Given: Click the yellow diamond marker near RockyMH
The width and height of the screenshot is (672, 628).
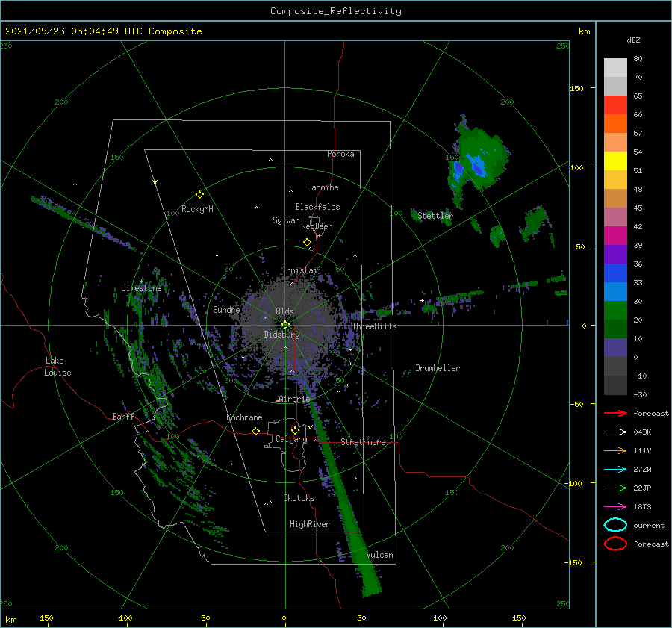Looking at the screenshot, I should point(199,195).
